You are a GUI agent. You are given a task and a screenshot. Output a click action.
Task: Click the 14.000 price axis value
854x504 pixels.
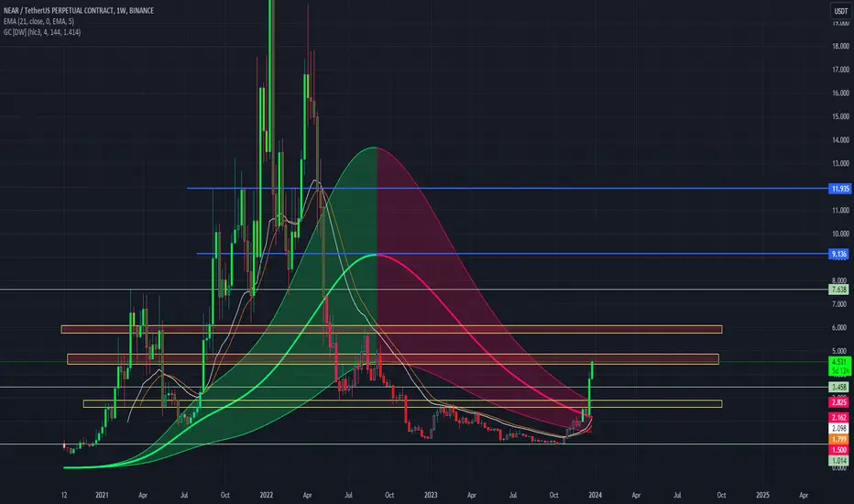click(x=840, y=139)
